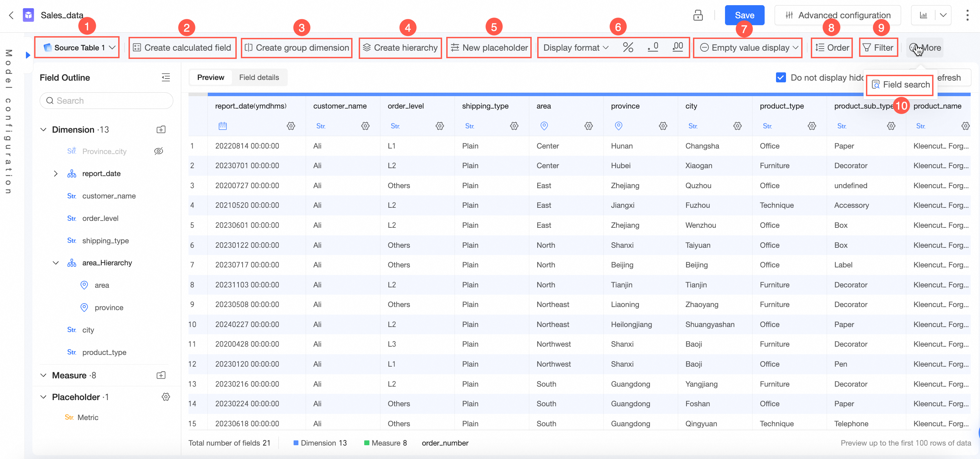Click the increase decimal places icon
Viewport: 980px width, 459px height.
[x=677, y=48]
